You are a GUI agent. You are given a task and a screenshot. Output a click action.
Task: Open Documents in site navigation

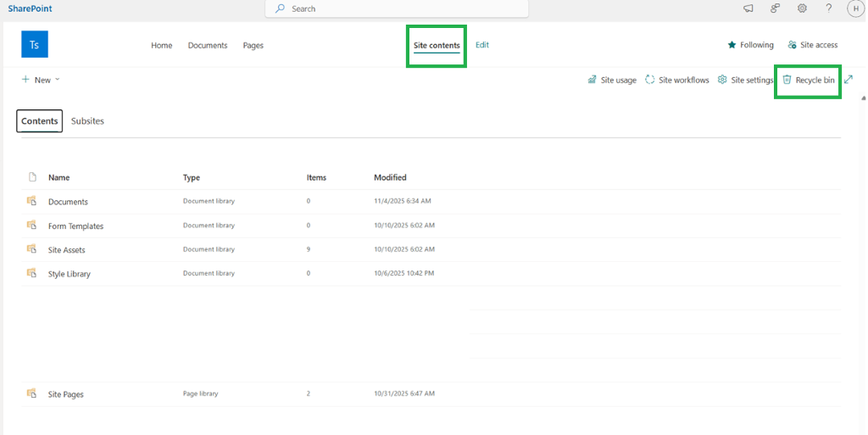tap(208, 46)
